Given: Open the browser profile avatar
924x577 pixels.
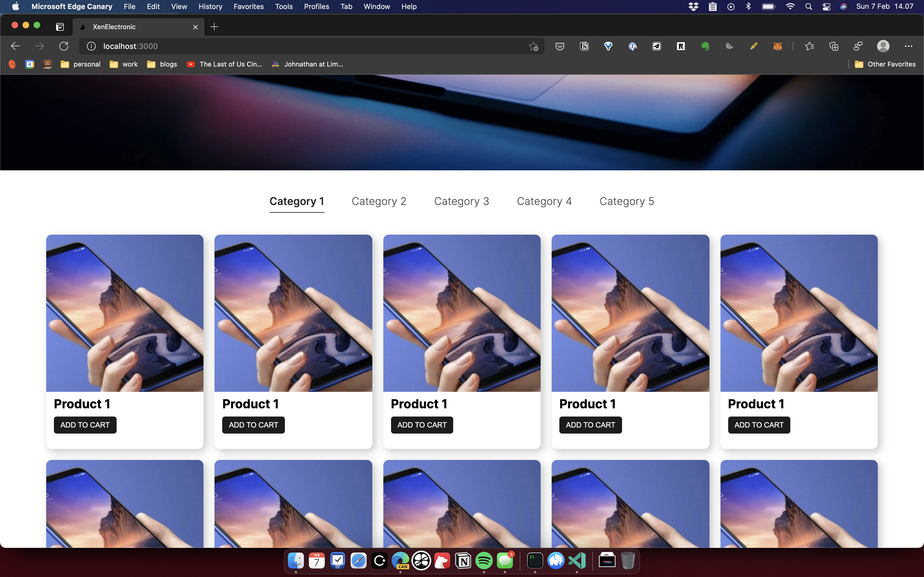Looking at the screenshot, I should click(x=883, y=46).
